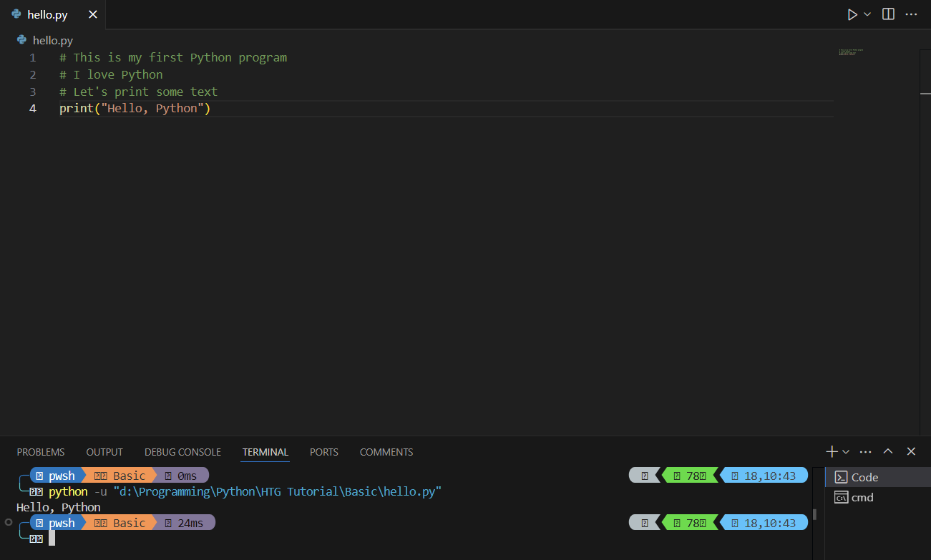Viewport: 931px width, 560px height.
Task: Open the PORTS panel tab
Action: click(x=323, y=452)
